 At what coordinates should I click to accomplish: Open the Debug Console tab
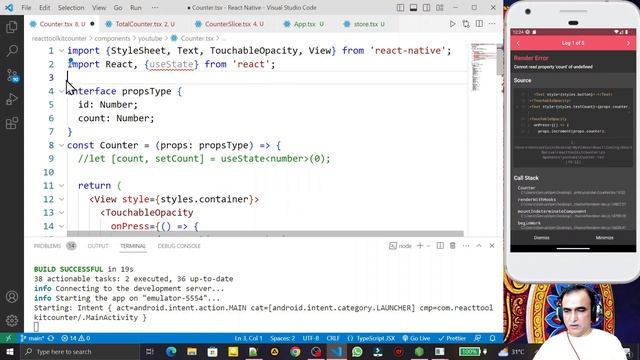[x=179, y=246]
